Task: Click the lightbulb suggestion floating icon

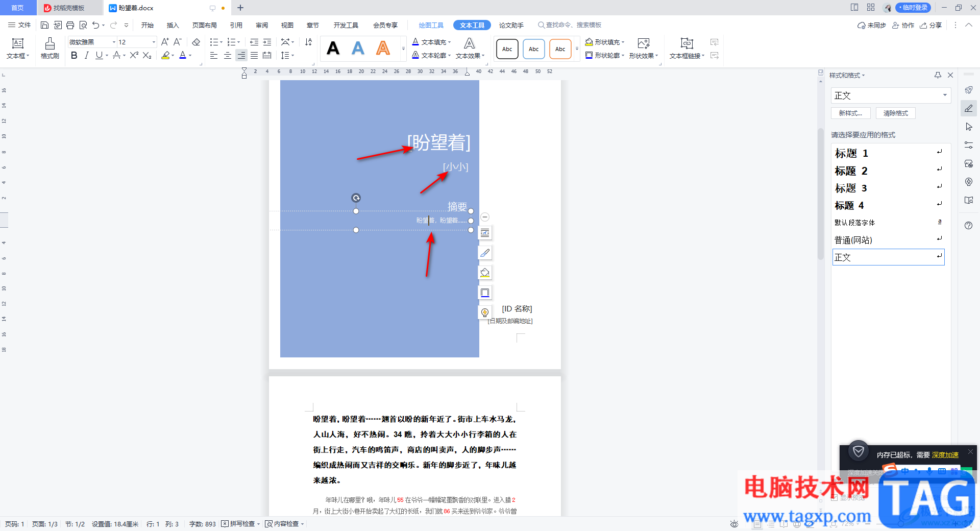Action: [485, 312]
